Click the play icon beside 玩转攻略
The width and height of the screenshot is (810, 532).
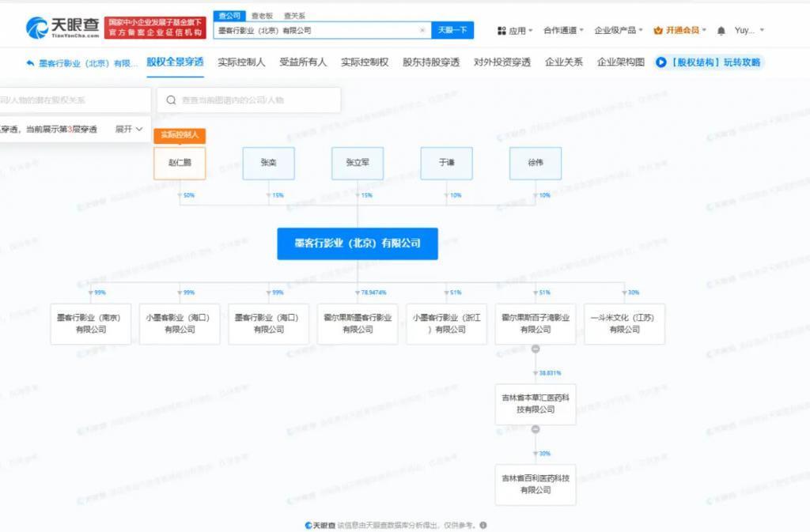(661, 62)
